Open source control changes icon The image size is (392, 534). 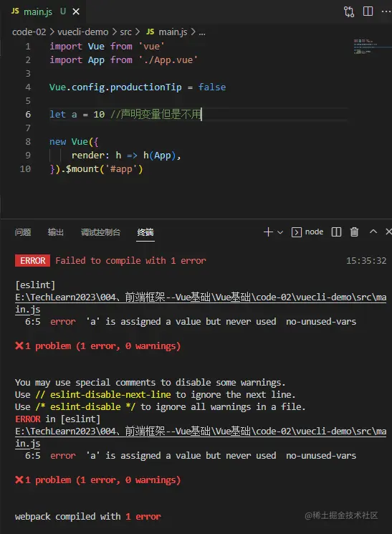coord(349,11)
